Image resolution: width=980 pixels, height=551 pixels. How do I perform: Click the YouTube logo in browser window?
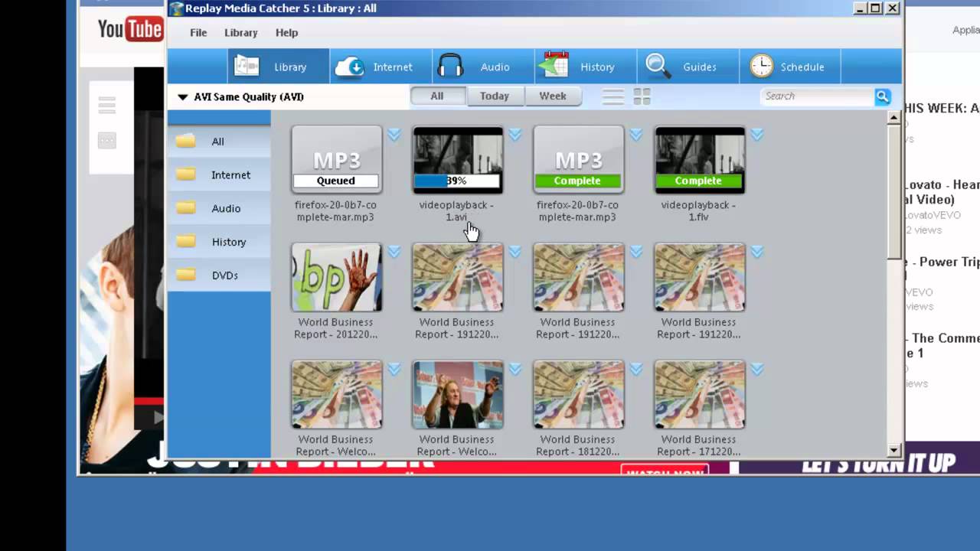click(x=130, y=29)
